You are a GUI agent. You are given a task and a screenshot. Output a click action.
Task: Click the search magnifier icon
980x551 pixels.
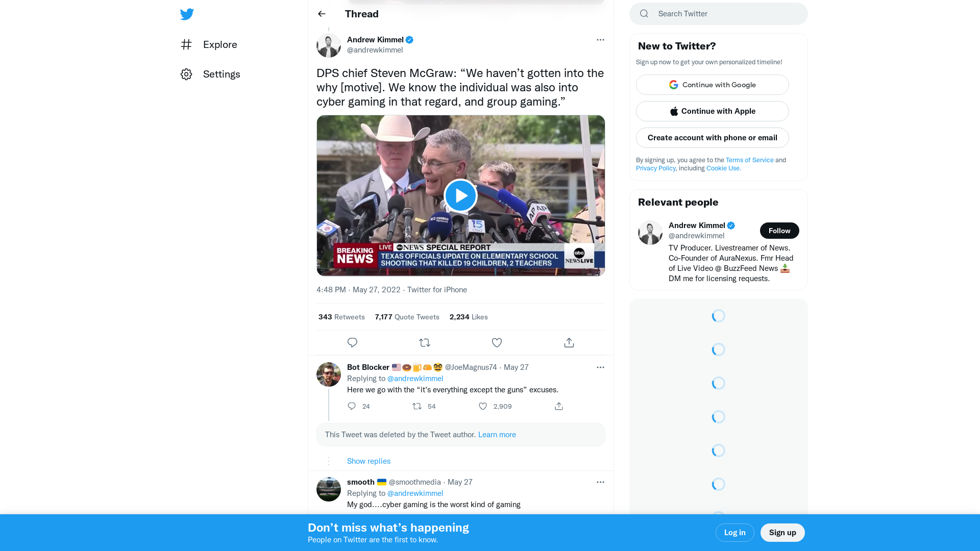644,14
